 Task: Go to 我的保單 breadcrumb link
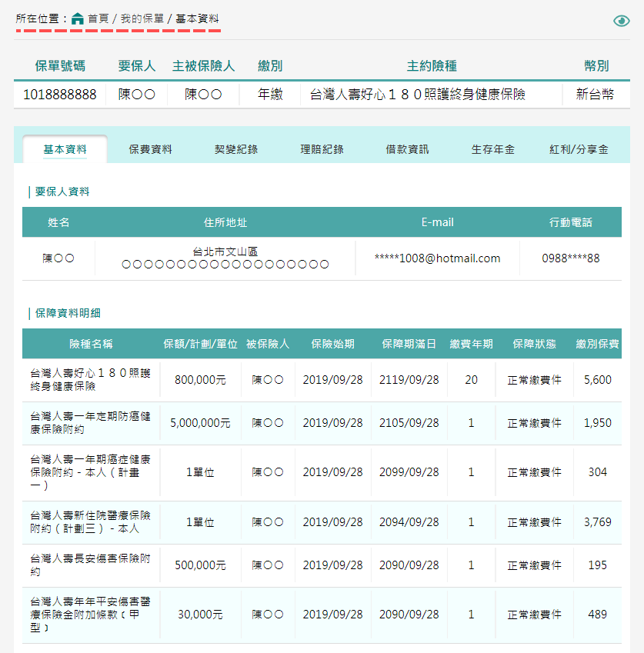coord(142,18)
